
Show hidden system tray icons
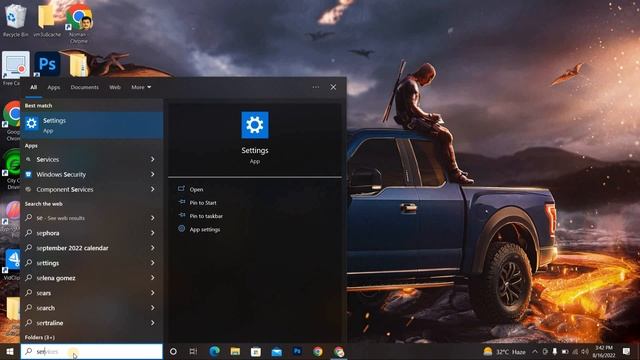[x=535, y=351]
